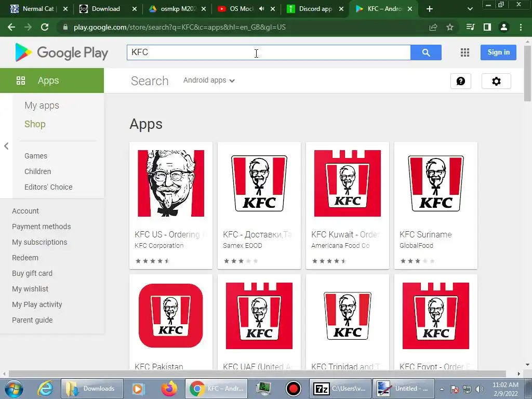Screen dimensions: 532x399
Task: Open the KFC Kuwait app card
Action: pos(347,205)
